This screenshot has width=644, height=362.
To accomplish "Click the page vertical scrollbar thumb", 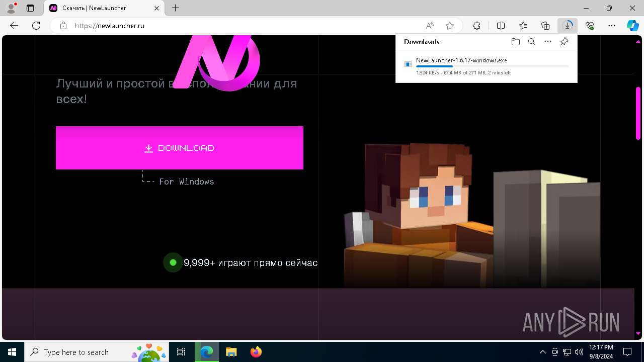I will click(x=638, y=113).
